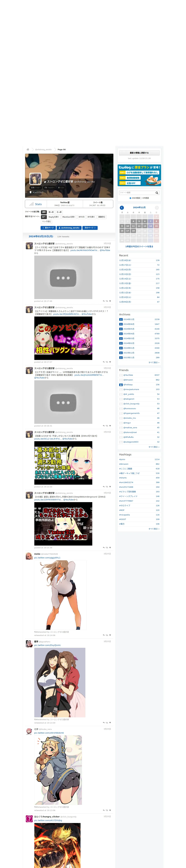186x868 pixels.
Task: Open the twilog paid plan banner
Action: [x=139, y=175]
